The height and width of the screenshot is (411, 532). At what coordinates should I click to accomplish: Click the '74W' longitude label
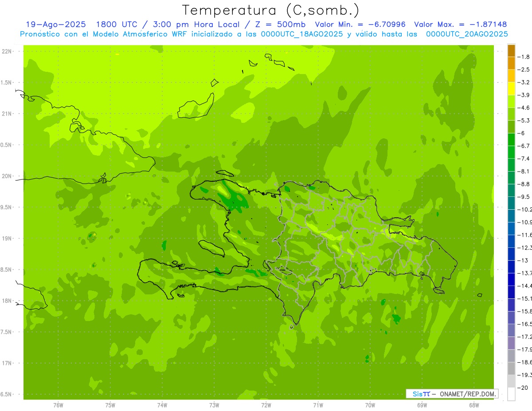point(162,405)
